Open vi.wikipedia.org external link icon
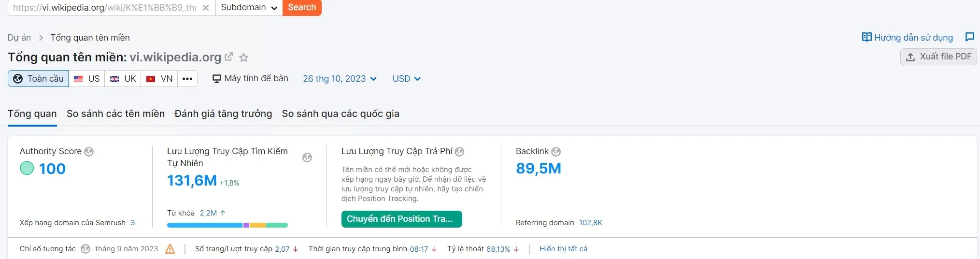The width and height of the screenshot is (980, 259). point(229,57)
